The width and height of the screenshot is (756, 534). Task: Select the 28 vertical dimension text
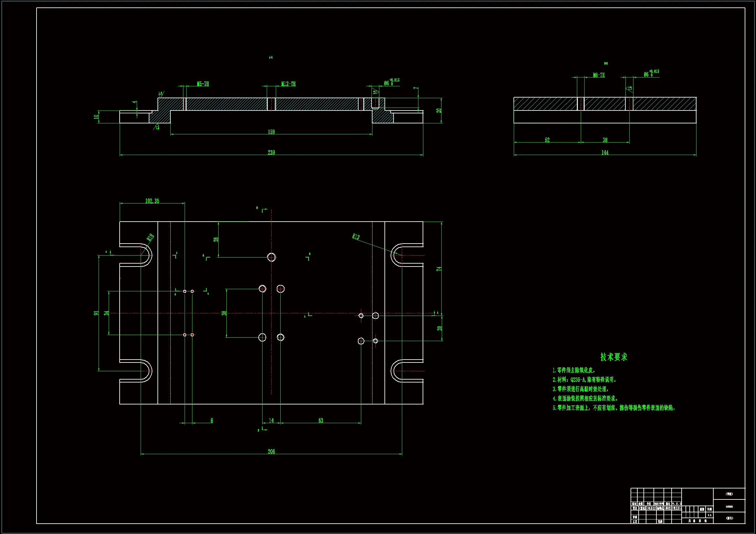click(x=216, y=239)
